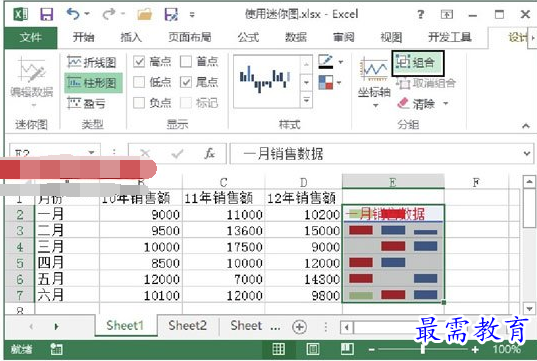Switch to Page Break Preview in status bar
This screenshot has width=537, height=361.
click(x=347, y=349)
